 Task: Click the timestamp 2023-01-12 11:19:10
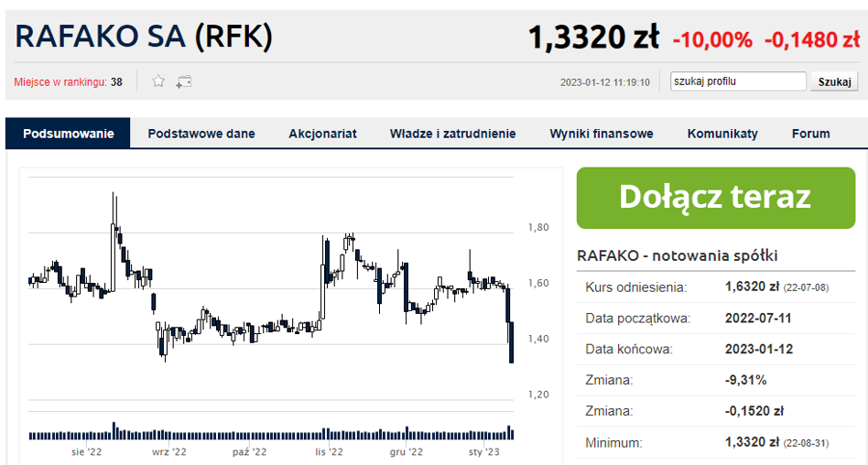(x=604, y=82)
